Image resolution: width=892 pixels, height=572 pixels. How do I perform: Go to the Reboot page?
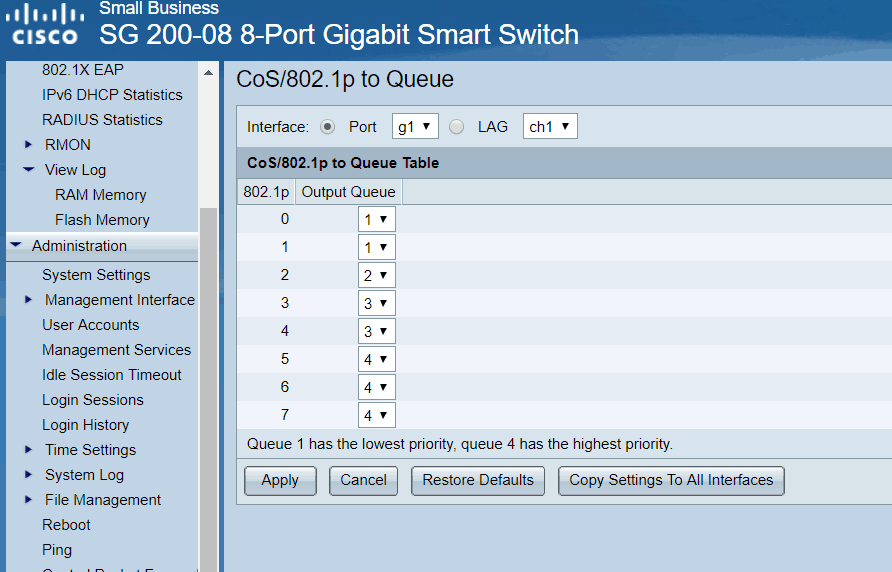tap(66, 525)
